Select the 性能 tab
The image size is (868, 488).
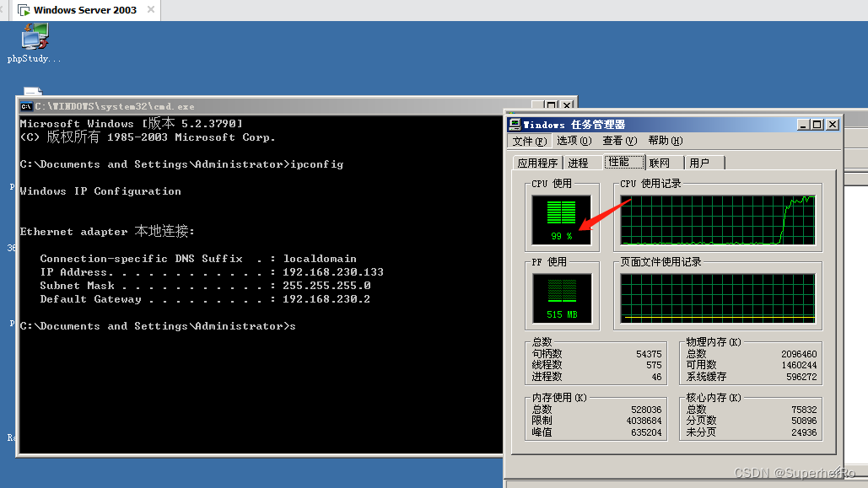point(624,162)
